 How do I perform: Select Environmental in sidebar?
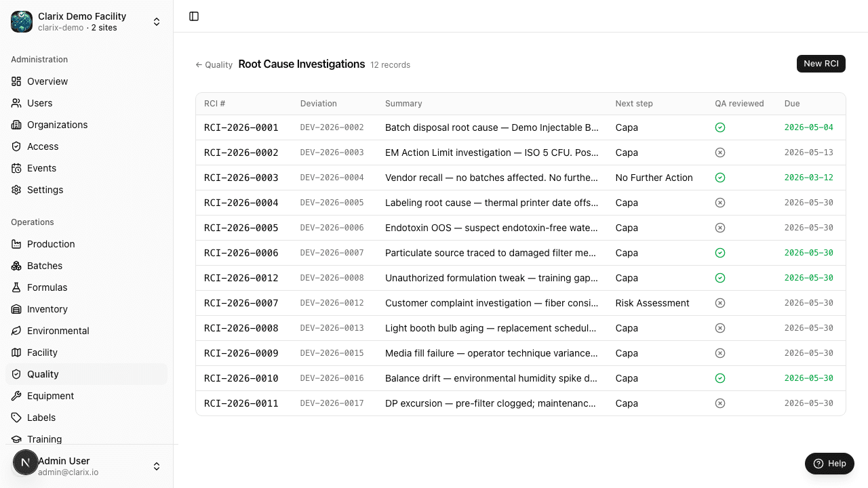[x=87, y=331]
